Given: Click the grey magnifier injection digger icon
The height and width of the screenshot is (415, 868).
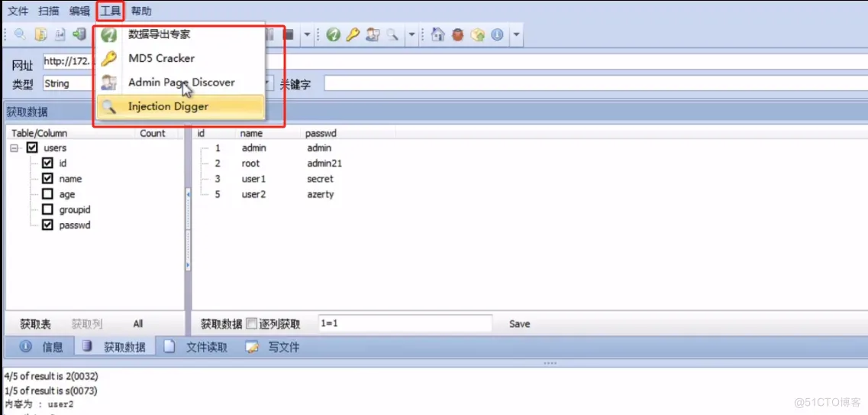Looking at the screenshot, I should tap(392, 35).
